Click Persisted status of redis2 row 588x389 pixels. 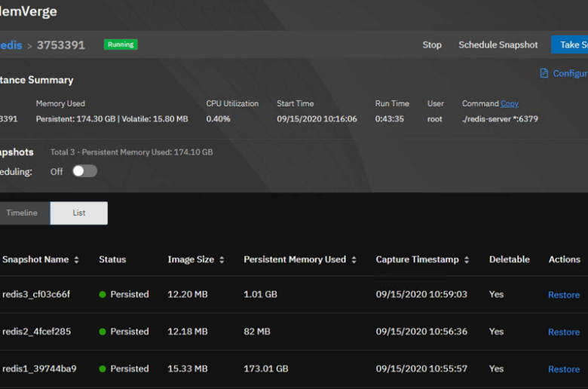[124, 332]
